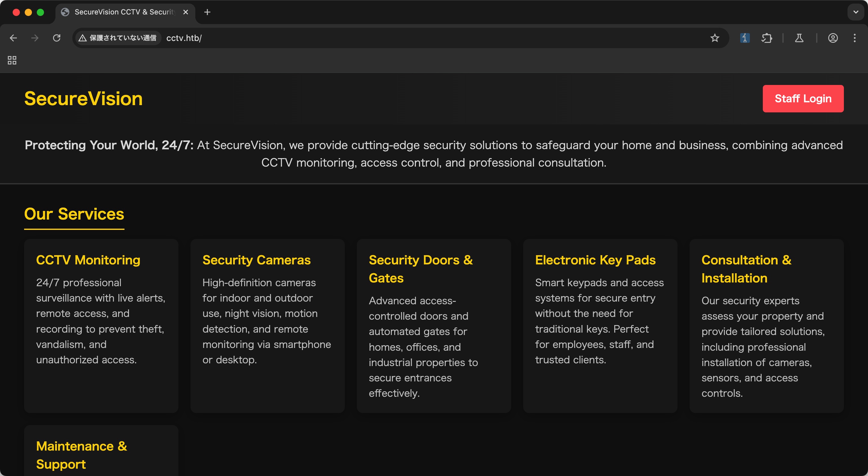Image resolution: width=868 pixels, height=476 pixels.
Task: Click the Electronic Key Pads card title
Action: (x=596, y=260)
